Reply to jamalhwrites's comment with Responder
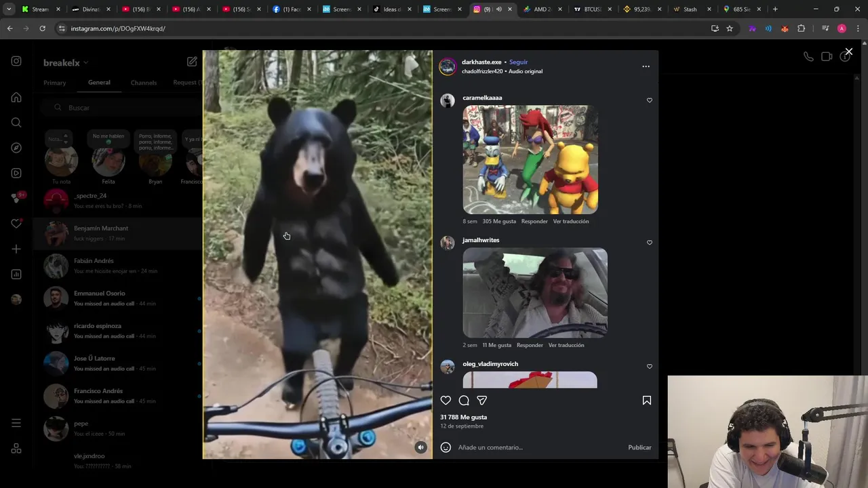This screenshot has height=488, width=868. 530,346
